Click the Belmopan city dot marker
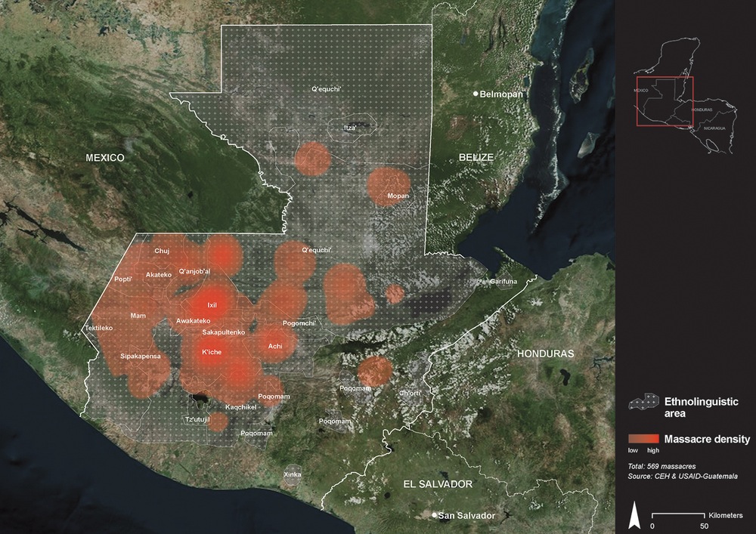The height and width of the screenshot is (534, 756). click(476, 94)
